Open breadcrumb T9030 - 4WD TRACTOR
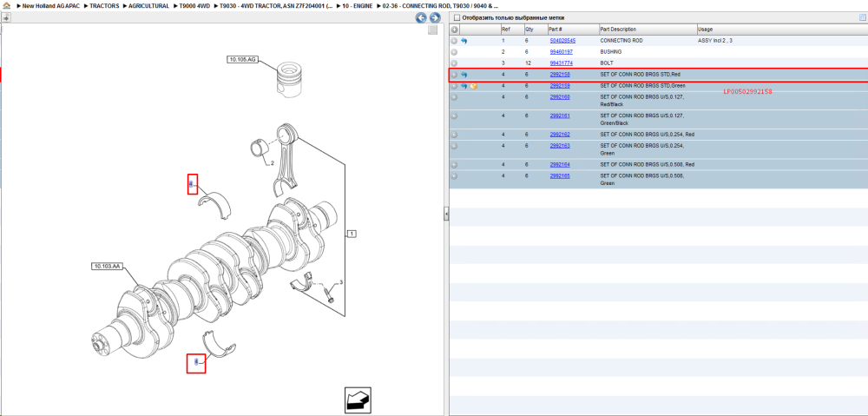 pyautogui.click(x=276, y=5)
